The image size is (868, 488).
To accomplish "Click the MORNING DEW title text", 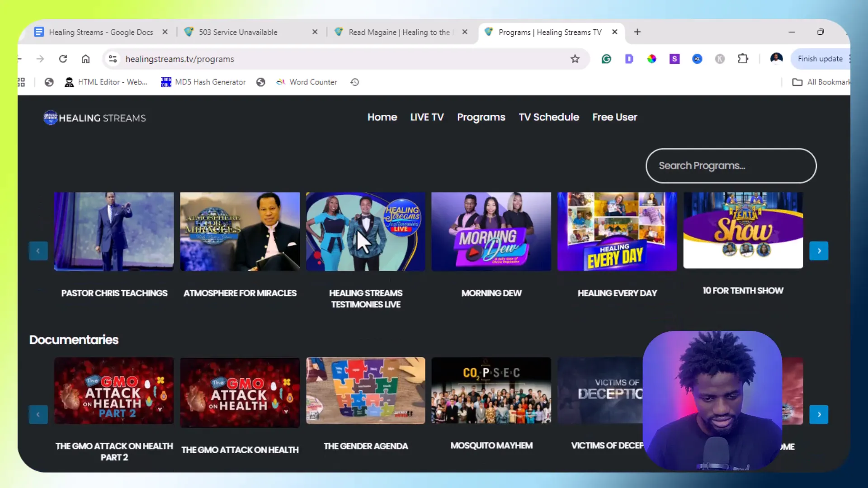I will pos(491,293).
